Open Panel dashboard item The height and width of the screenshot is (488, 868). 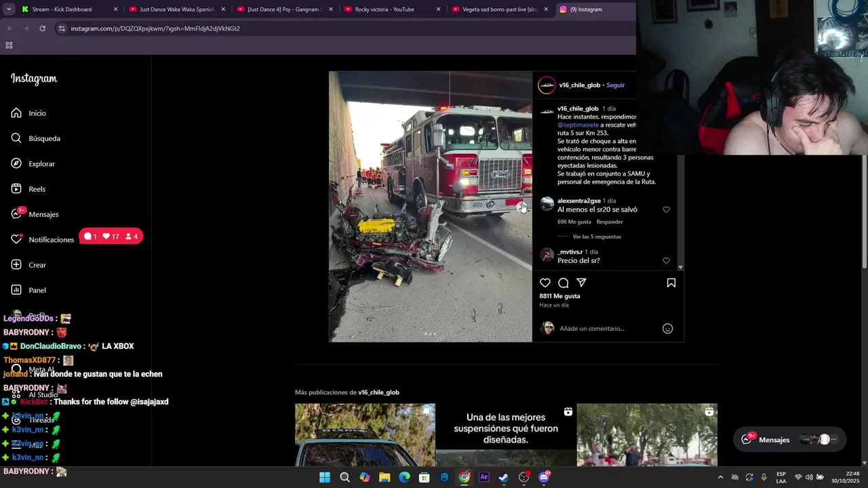point(28,290)
